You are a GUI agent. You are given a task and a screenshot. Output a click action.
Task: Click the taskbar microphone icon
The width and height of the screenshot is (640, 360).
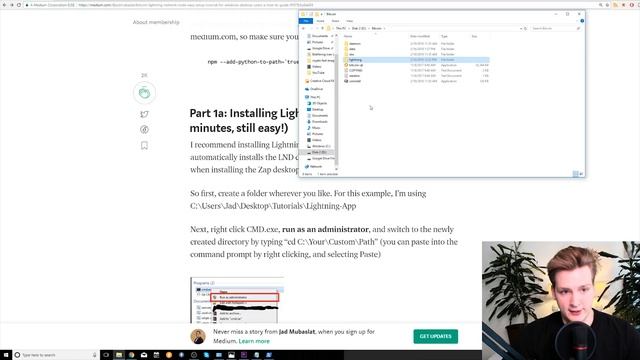click(94, 355)
